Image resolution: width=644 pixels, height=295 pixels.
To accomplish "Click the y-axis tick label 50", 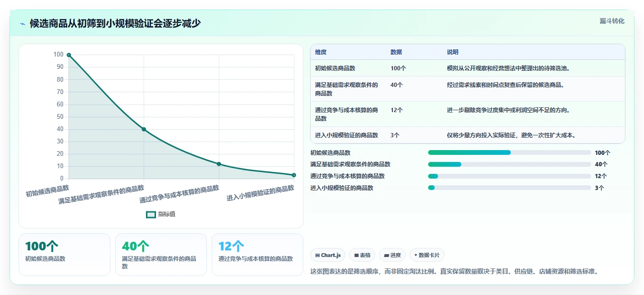I will pos(60,117).
